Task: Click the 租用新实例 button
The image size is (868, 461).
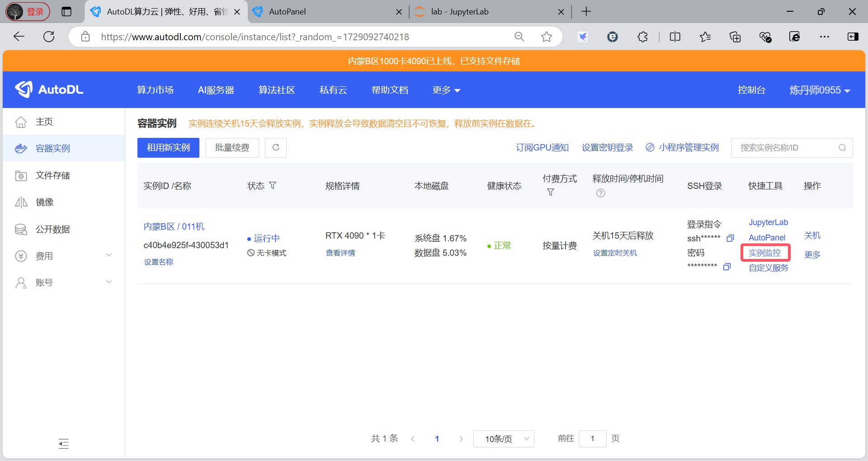Action: pyautogui.click(x=168, y=147)
